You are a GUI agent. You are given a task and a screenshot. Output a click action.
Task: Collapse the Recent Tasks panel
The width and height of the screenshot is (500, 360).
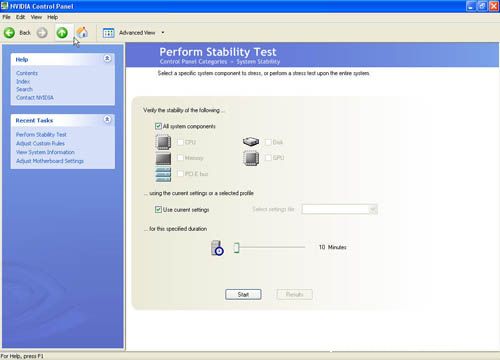tap(107, 119)
